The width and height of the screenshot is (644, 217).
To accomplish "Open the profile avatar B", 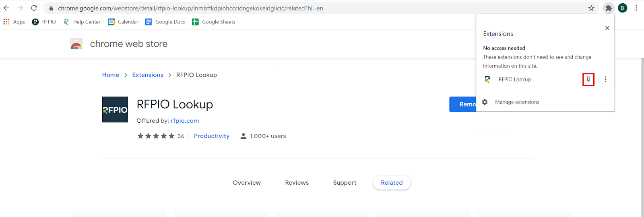I will (623, 8).
